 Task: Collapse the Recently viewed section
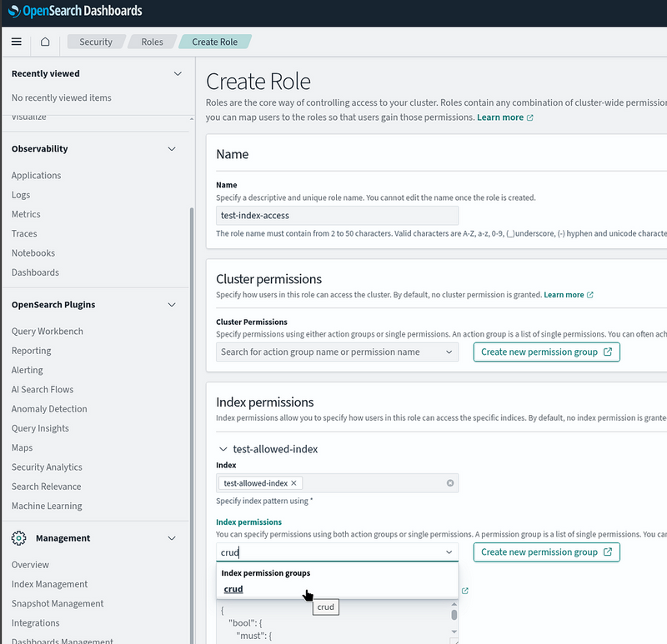click(x=177, y=74)
